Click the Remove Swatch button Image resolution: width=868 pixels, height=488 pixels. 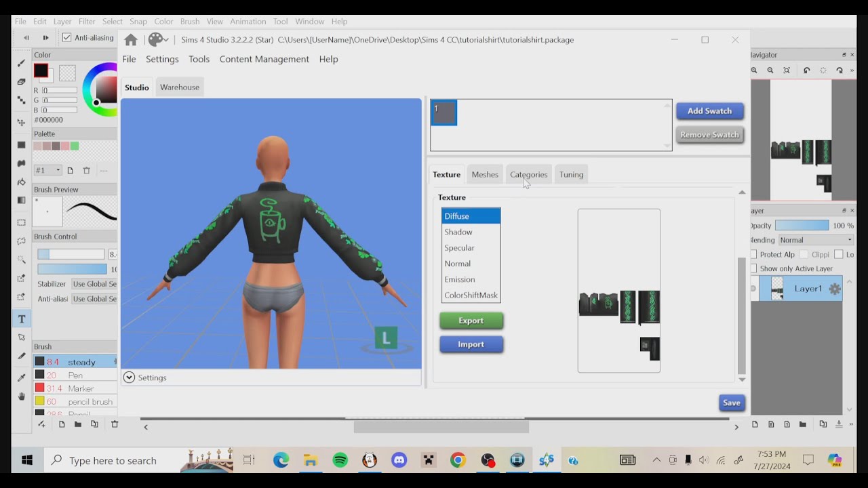(x=709, y=135)
